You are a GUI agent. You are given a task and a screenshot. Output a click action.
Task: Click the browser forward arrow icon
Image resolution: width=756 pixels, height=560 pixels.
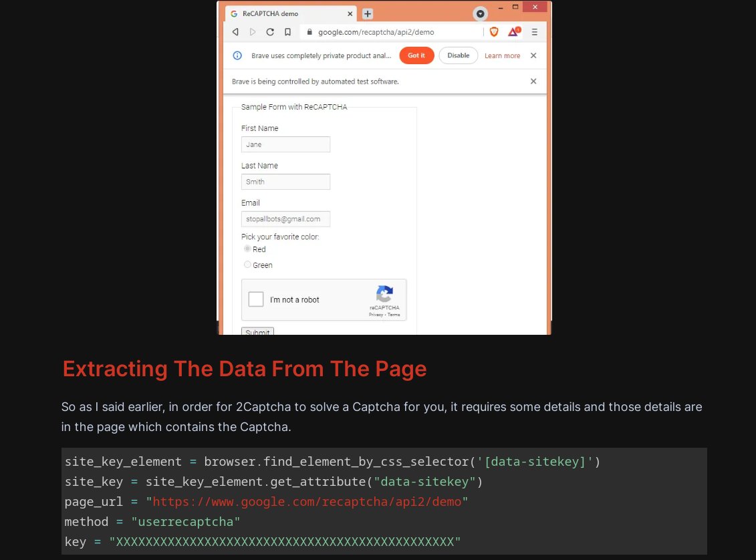[253, 32]
